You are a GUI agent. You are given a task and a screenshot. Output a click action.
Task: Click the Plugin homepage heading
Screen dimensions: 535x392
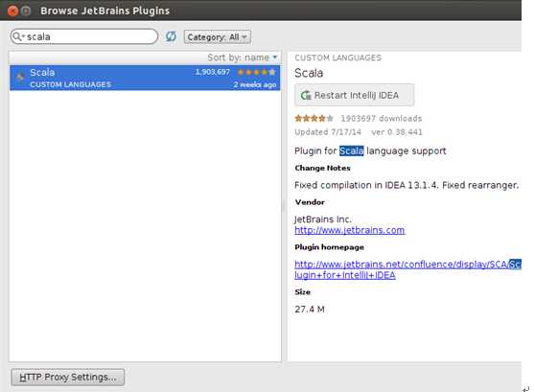[330, 247]
